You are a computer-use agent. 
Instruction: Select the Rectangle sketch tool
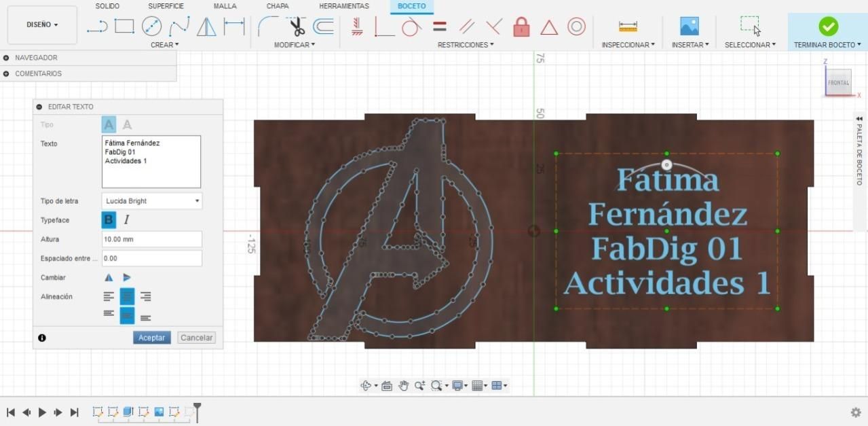click(124, 26)
